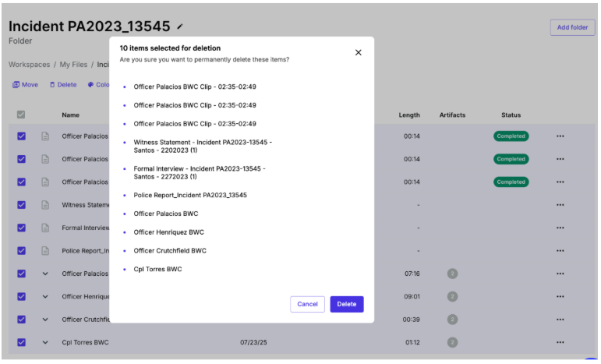Click Delete in the toolbar

63,85
